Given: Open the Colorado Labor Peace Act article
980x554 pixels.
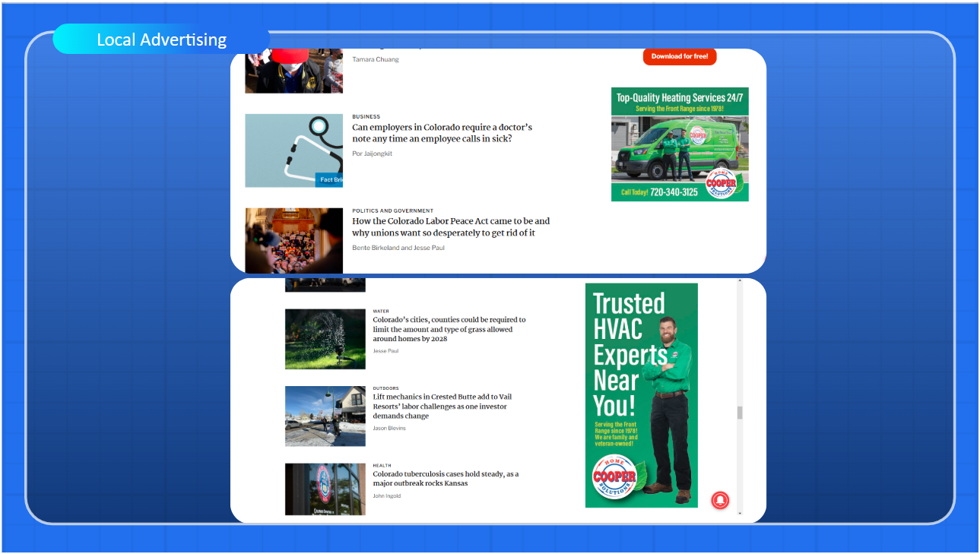Looking at the screenshot, I should click(451, 227).
